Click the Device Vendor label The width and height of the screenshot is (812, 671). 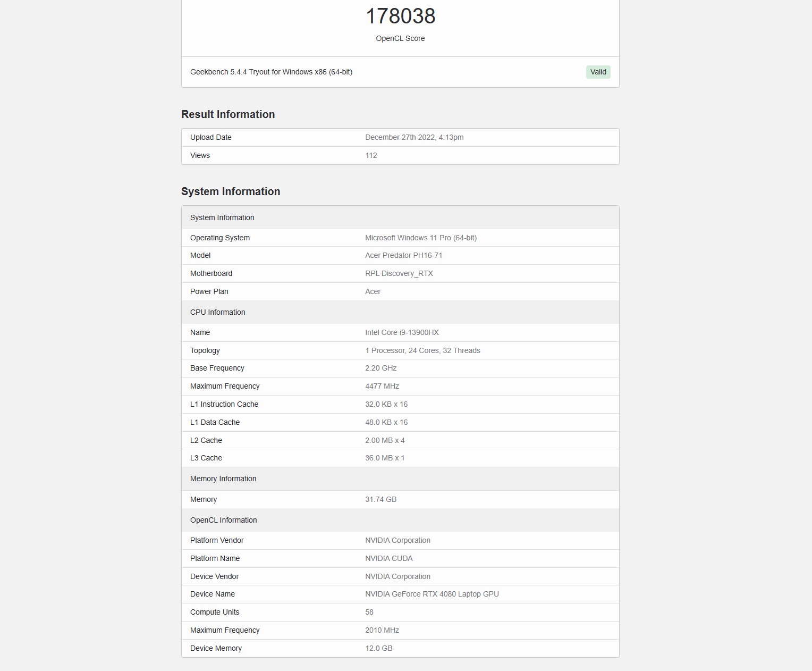pyautogui.click(x=214, y=576)
